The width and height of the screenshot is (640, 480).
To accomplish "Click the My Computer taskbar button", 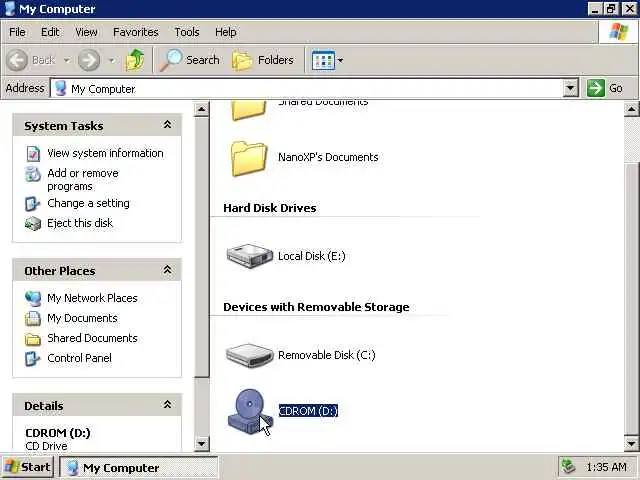I will [139, 468].
